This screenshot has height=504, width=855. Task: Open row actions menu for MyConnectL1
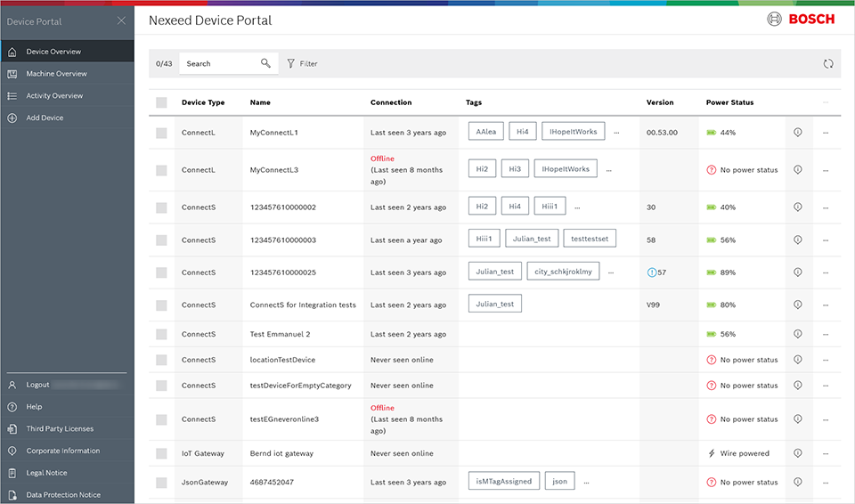826,133
